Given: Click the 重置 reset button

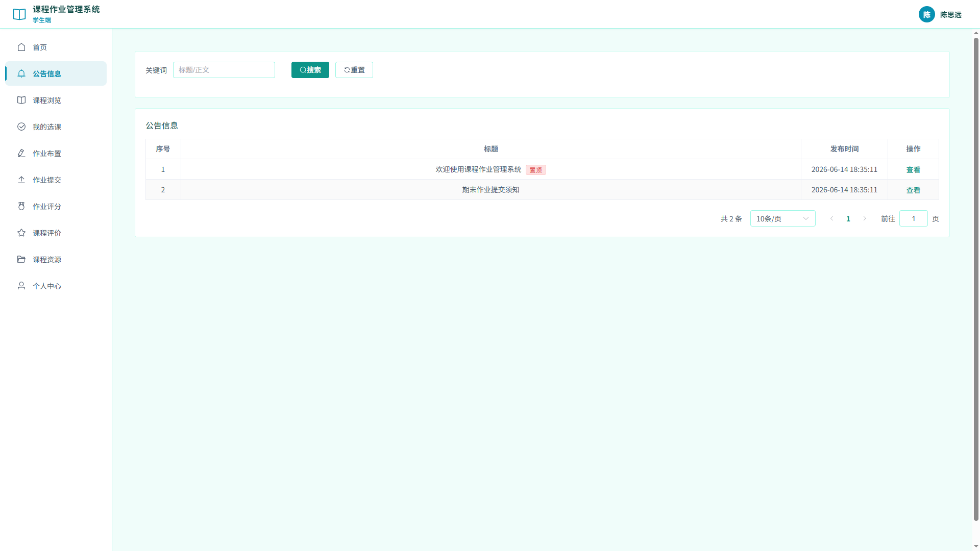Looking at the screenshot, I should point(354,70).
